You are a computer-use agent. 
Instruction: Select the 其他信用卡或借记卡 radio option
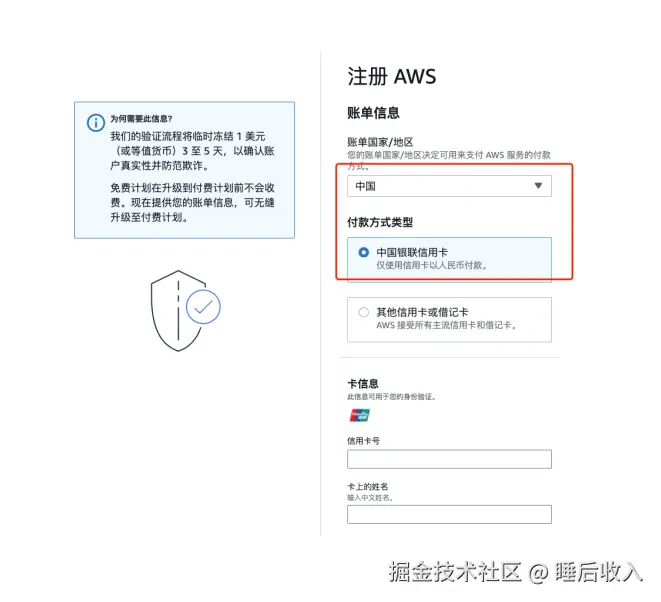tap(363, 312)
